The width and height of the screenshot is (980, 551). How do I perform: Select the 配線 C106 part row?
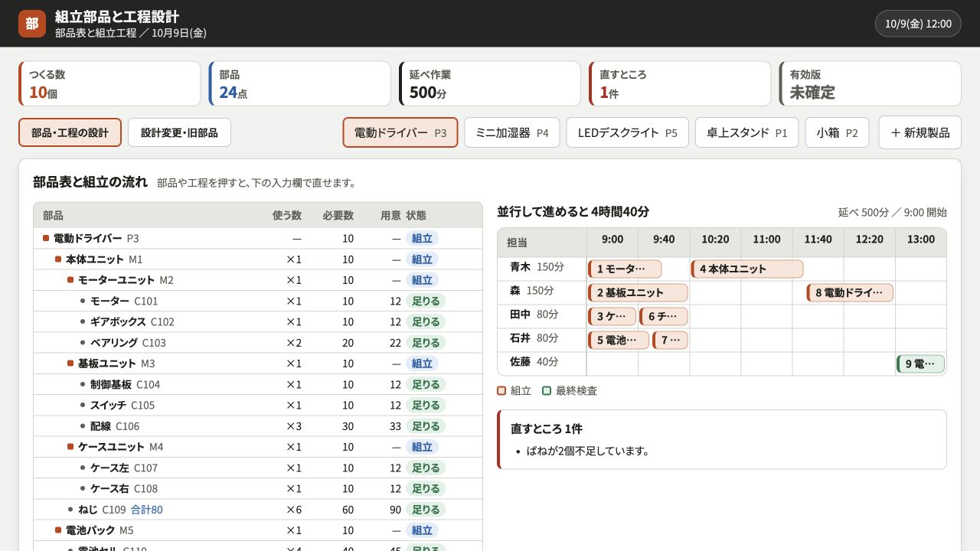(258, 425)
